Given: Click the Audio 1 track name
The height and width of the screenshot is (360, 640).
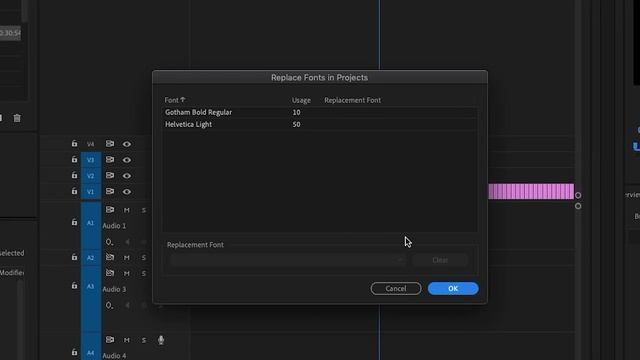Looking at the screenshot, I should click(114, 226).
